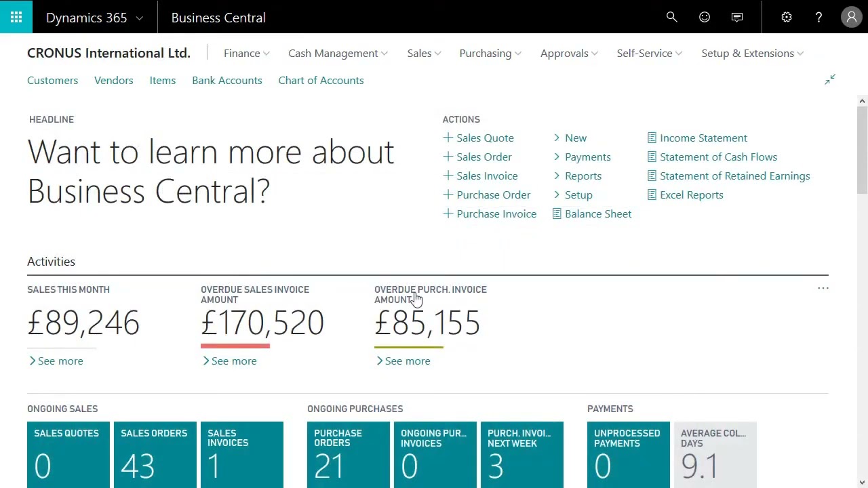Screen dimensions: 868x488
Task: Expand the Reports actions group
Action: 577,176
